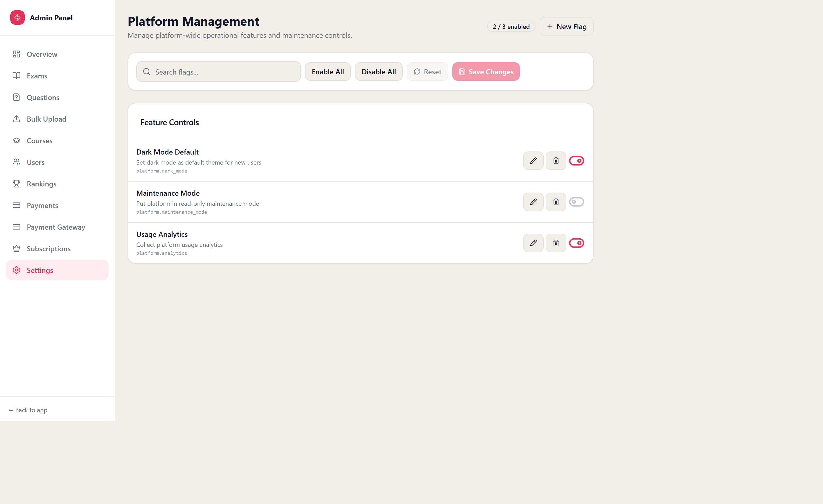The width and height of the screenshot is (823, 504).
Task: Click the Subscriptions crown icon
Action: click(16, 248)
